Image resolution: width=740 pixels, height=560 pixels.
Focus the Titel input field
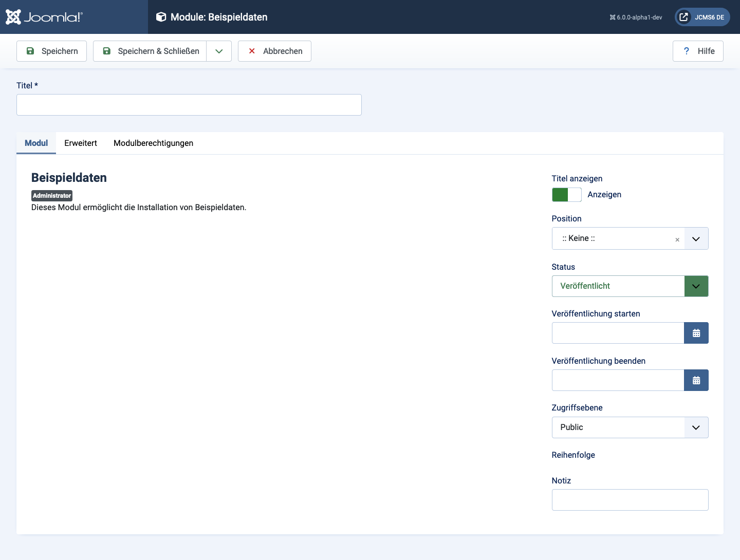tap(189, 105)
